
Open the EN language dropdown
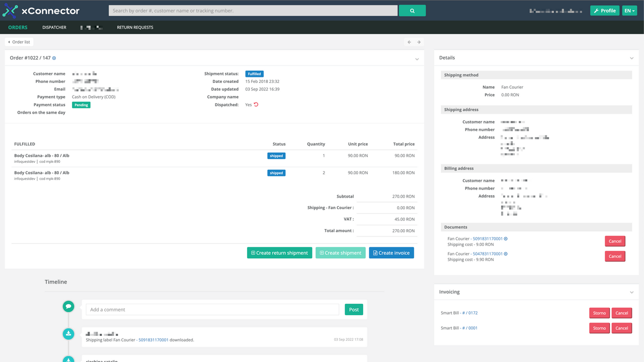[x=629, y=11]
